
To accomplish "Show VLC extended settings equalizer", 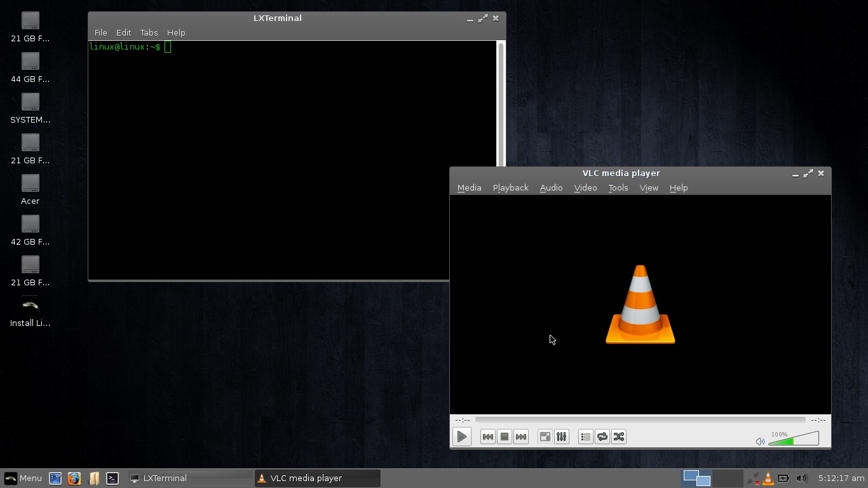I will tap(562, 437).
